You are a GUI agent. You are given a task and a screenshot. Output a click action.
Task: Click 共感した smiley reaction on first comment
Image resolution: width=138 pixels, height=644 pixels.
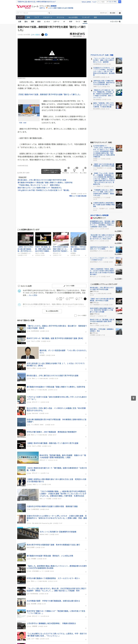(x=60, y=298)
